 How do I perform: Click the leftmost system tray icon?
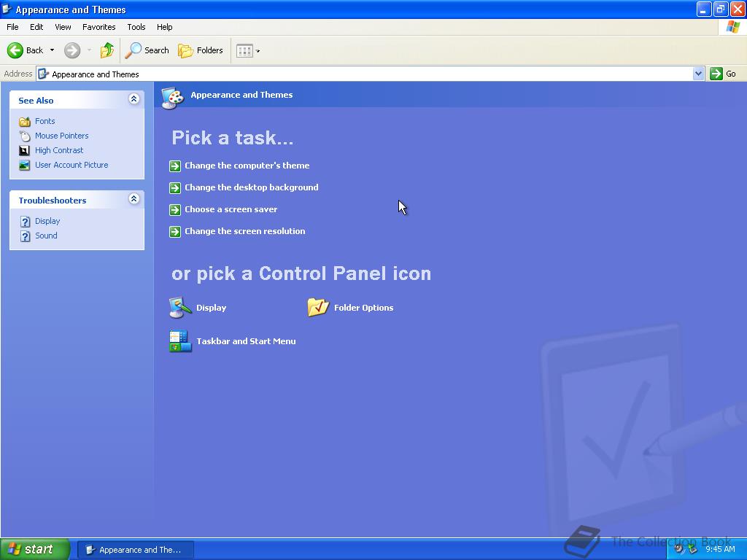[679, 549]
